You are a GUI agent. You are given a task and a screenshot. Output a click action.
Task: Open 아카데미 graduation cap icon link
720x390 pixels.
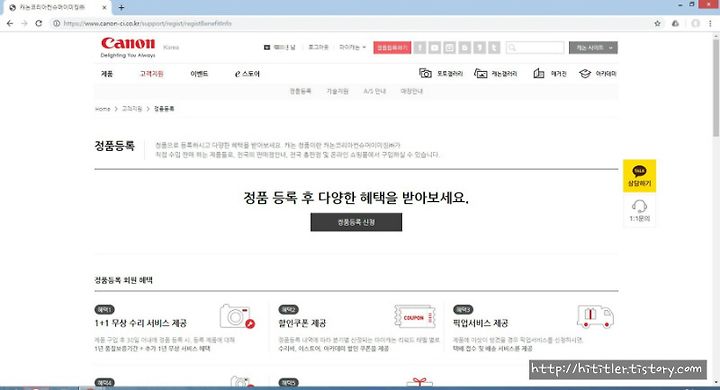coord(585,73)
